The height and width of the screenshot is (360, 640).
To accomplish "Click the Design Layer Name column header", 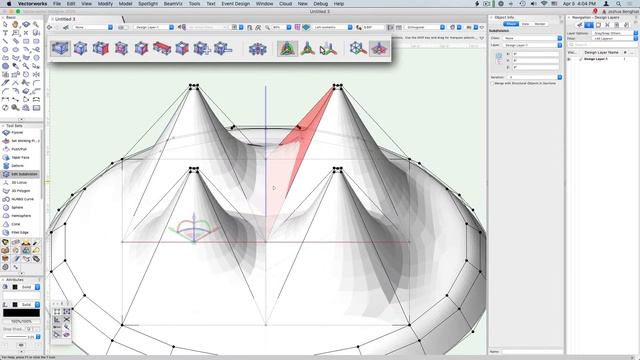I will click(x=601, y=53).
